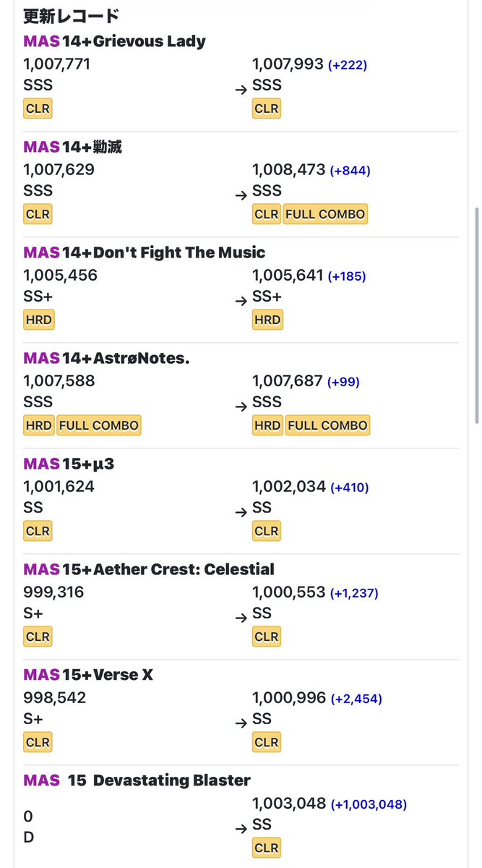This screenshot has width=482, height=868.
Task: Click the (+2,454) difference for Verse X
Action: click(x=356, y=699)
